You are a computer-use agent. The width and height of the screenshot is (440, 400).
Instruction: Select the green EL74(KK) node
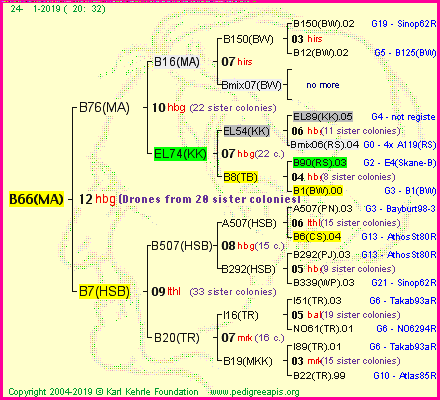click(x=180, y=154)
